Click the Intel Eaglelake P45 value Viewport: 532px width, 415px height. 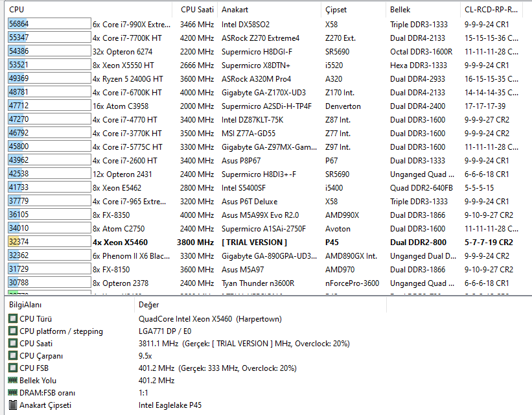pos(170,405)
